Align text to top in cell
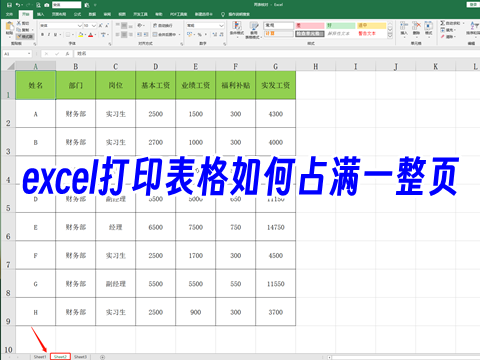The image size is (480, 360). click(118, 25)
